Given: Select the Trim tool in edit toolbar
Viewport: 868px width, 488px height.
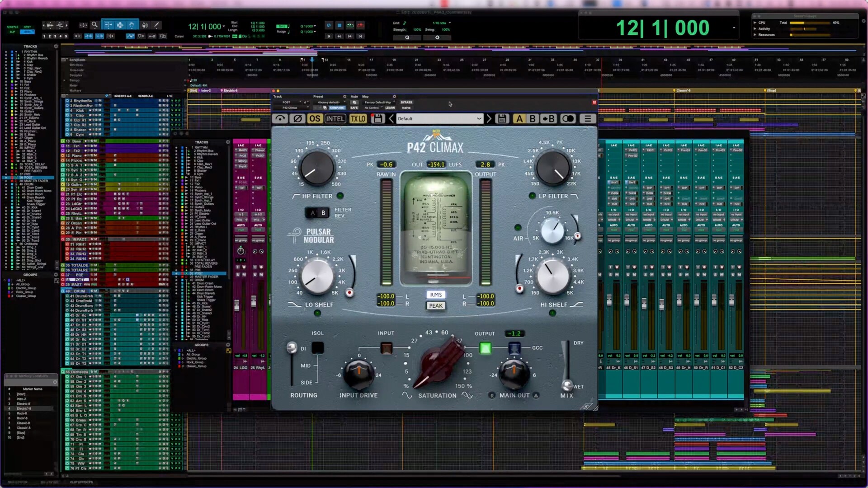Looking at the screenshot, I should 108,25.
